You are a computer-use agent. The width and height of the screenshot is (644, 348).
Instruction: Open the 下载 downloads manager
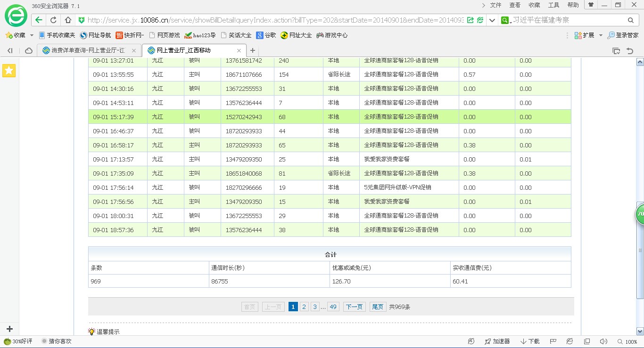[530, 341]
